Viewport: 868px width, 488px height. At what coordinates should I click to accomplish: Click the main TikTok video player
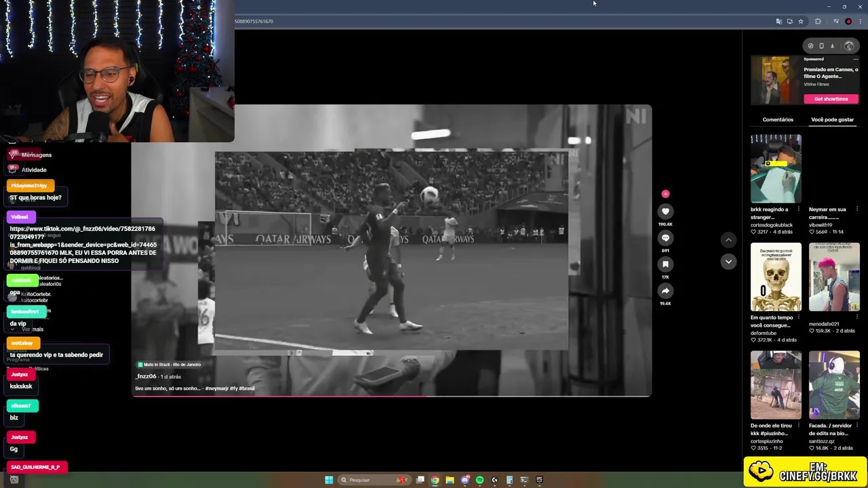pos(391,250)
